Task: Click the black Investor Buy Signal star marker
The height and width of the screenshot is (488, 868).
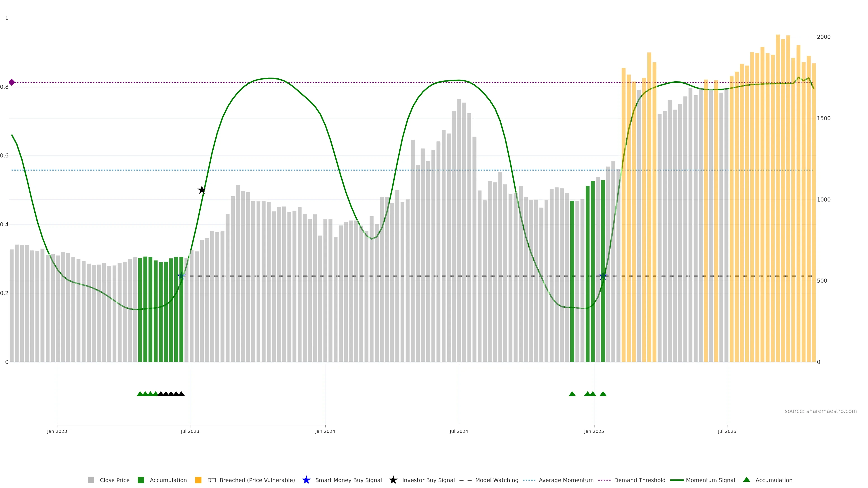Action: tap(201, 190)
